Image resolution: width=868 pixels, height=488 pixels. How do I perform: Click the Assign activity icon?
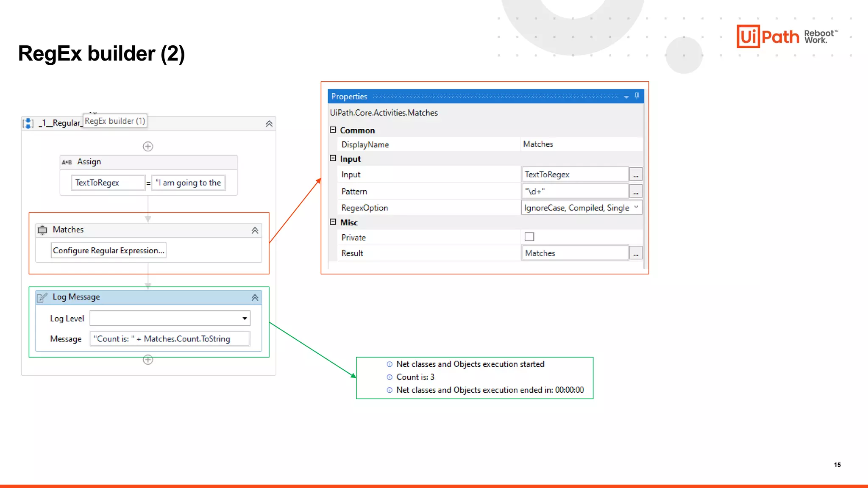click(x=67, y=162)
